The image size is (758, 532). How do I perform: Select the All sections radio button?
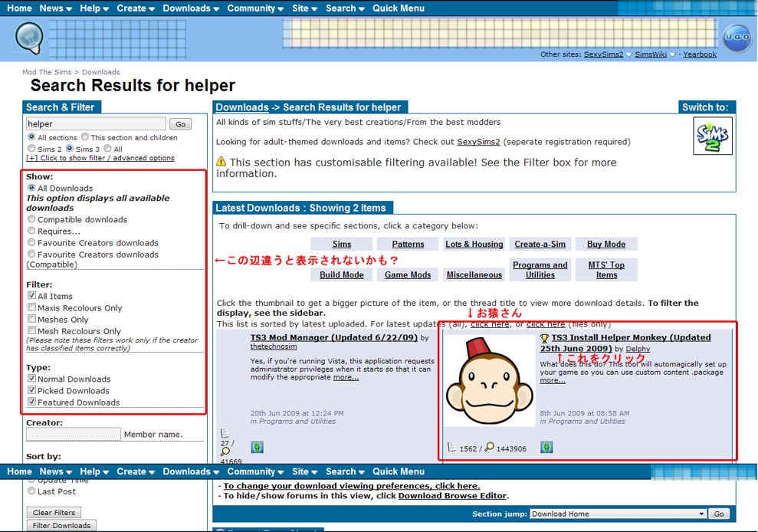click(x=31, y=137)
